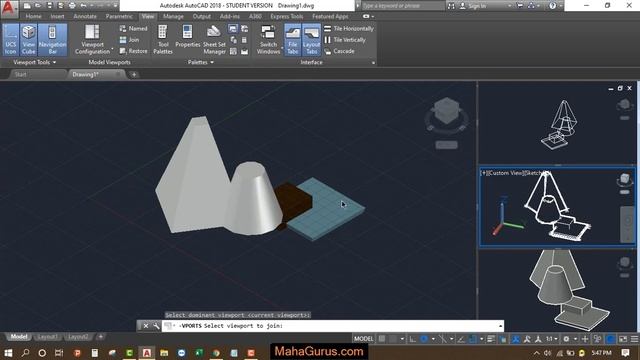The image size is (640, 360).
Task: Open the Help question mark icon
Action: pos(552,6)
